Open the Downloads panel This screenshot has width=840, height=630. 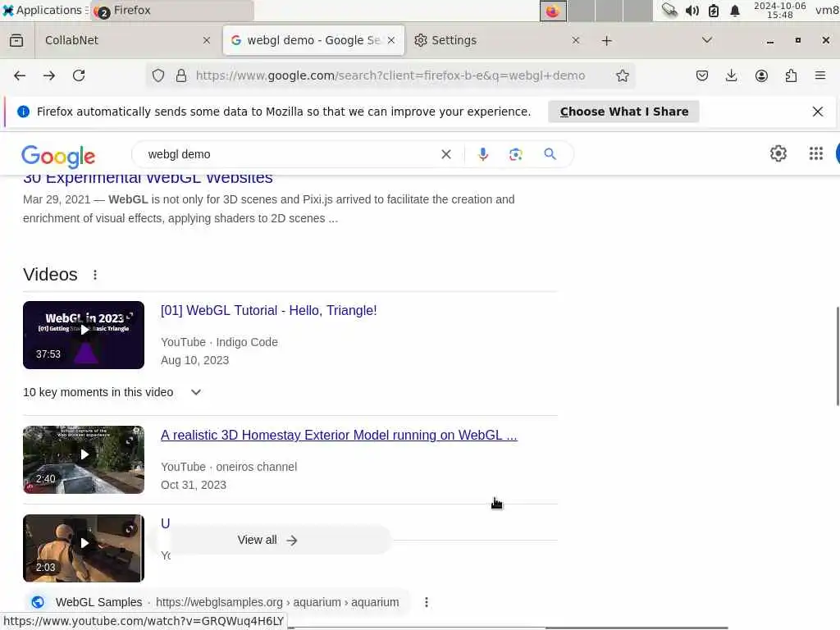click(x=731, y=75)
